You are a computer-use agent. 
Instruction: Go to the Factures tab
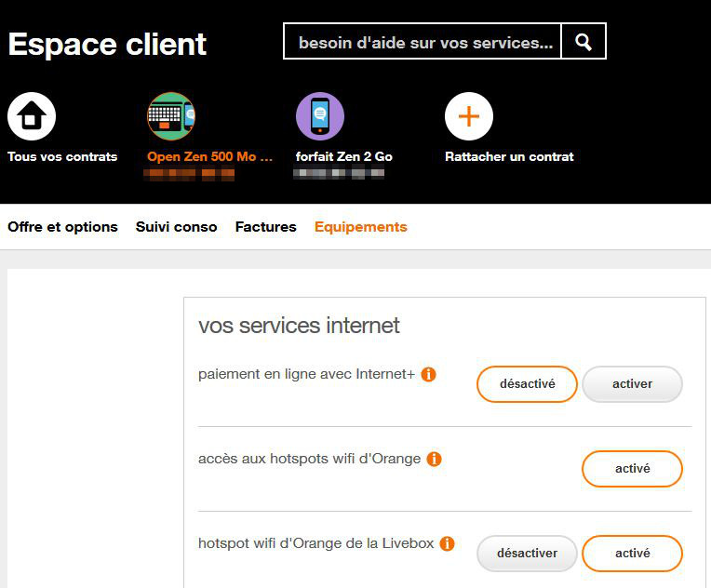point(265,227)
